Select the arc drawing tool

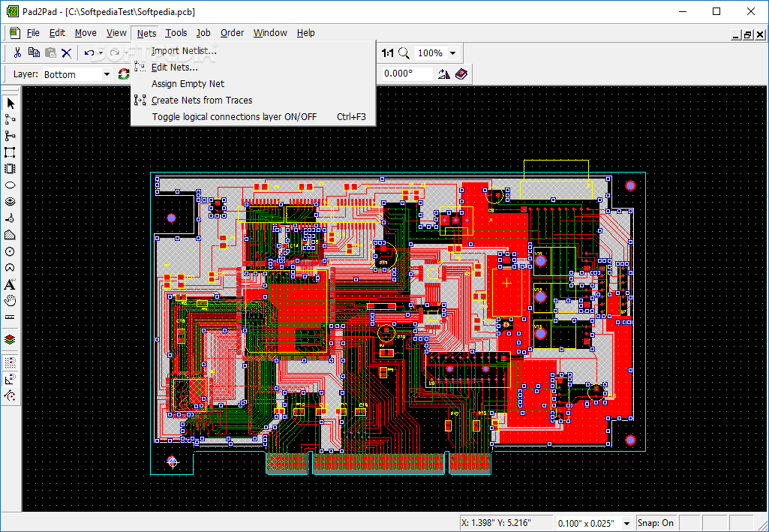coord(11,268)
